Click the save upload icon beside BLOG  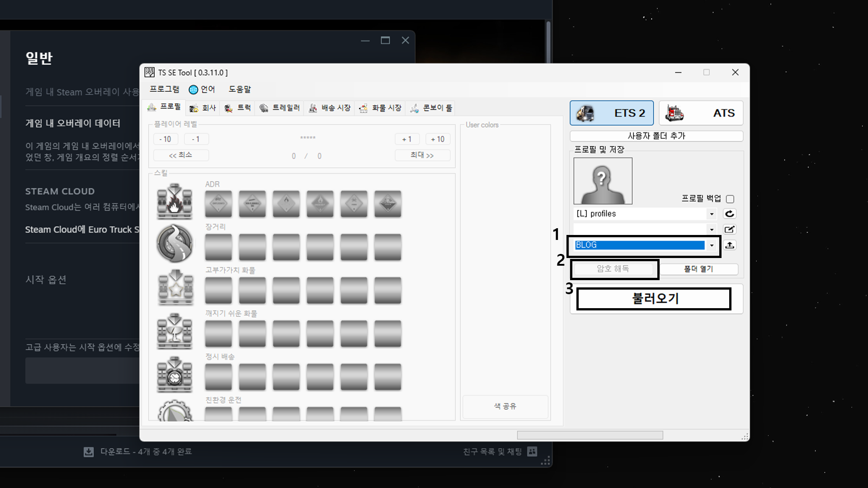click(x=729, y=245)
